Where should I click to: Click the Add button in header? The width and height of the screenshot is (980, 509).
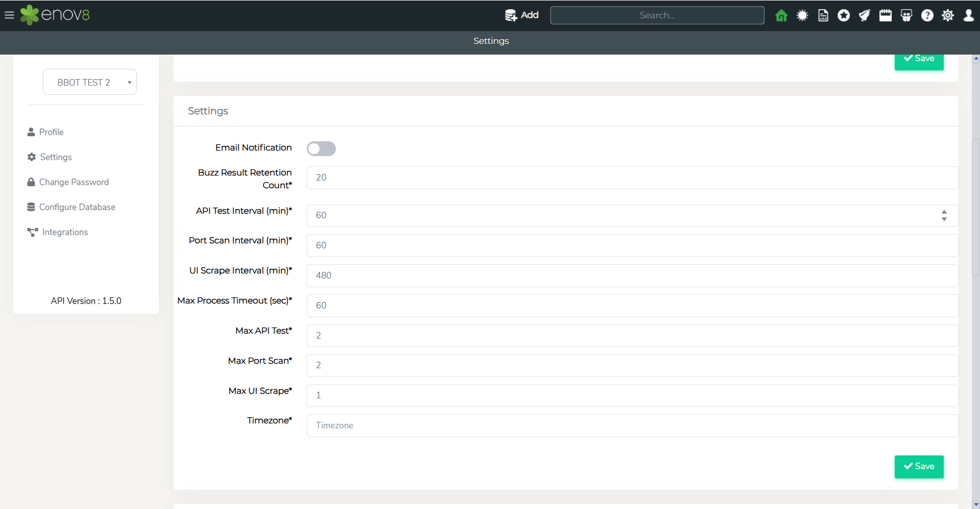click(522, 15)
